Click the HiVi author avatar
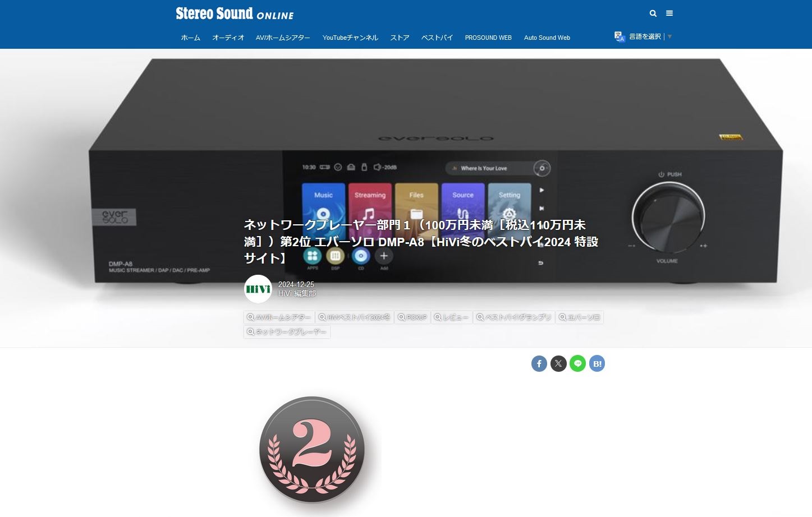 (x=258, y=289)
